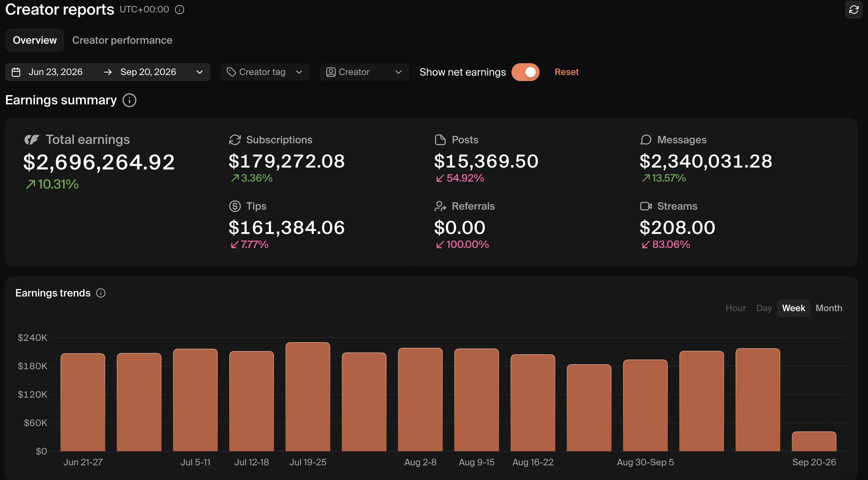Viewport: 868px width, 480px height.
Task: Click the 83.06% Streams change percentage
Action: click(x=671, y=244)
